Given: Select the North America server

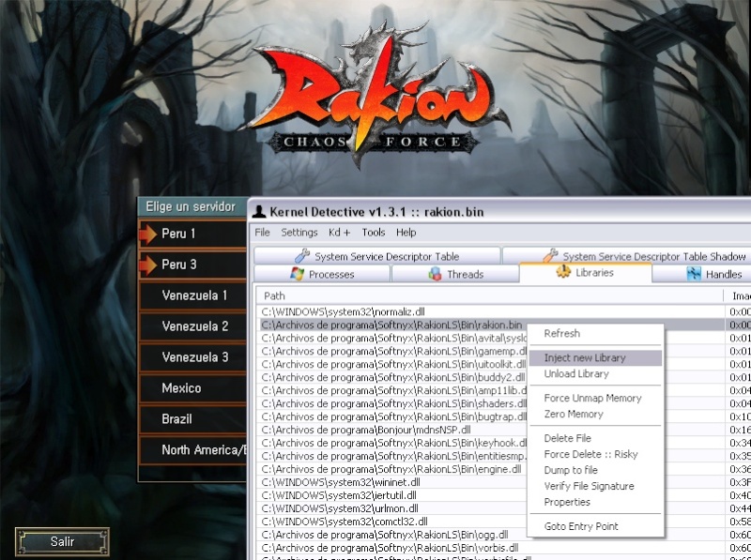Looking at the screenshot, I should click(x=192, y=450).
